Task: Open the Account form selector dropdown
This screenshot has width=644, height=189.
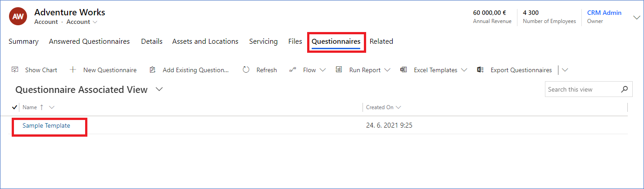Action: click(x=82, y=22)
